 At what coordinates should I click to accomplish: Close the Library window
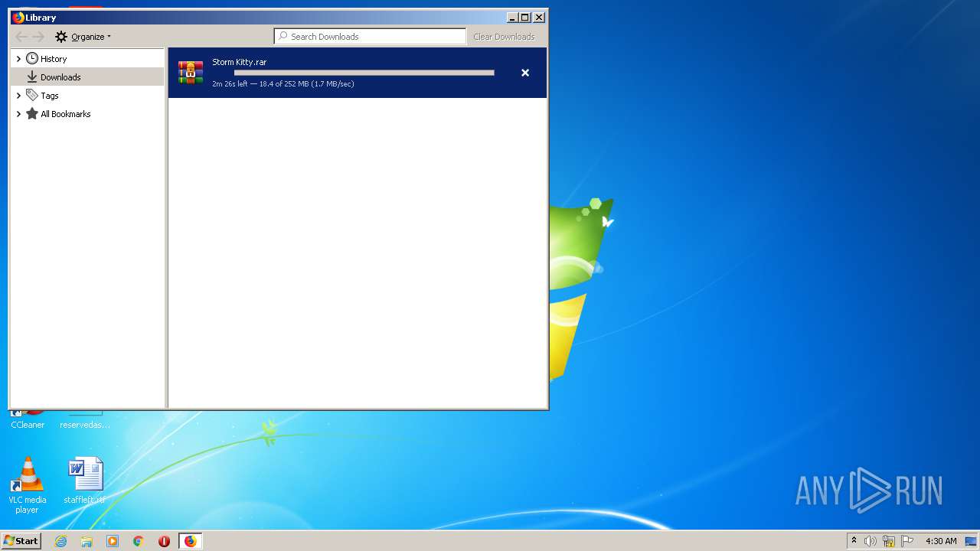[539, 17]
